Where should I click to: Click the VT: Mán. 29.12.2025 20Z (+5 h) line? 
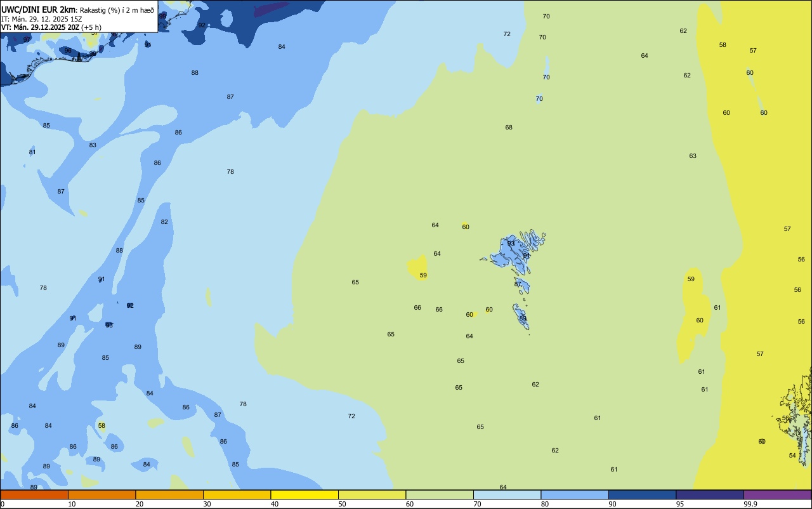(x=51, y=27)
